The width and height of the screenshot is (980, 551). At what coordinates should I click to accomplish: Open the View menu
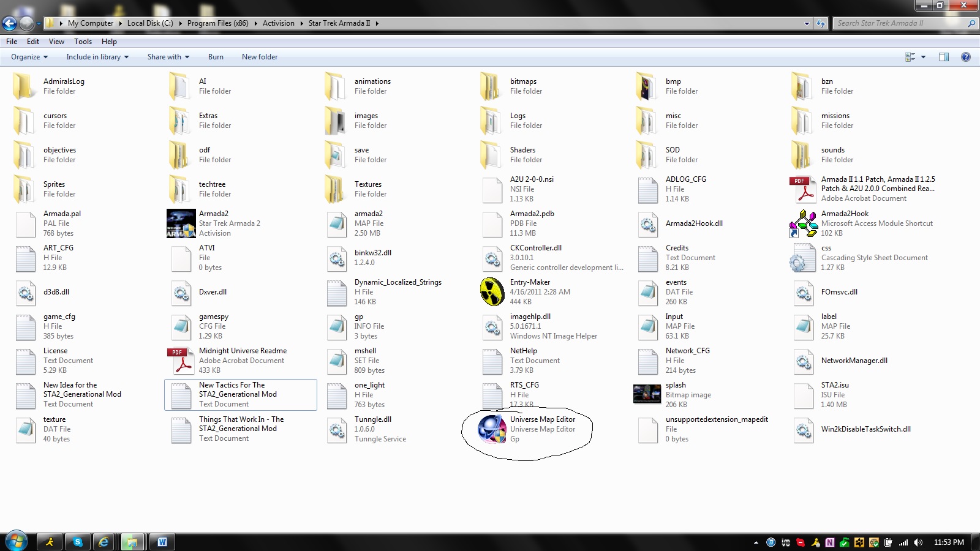56,42
